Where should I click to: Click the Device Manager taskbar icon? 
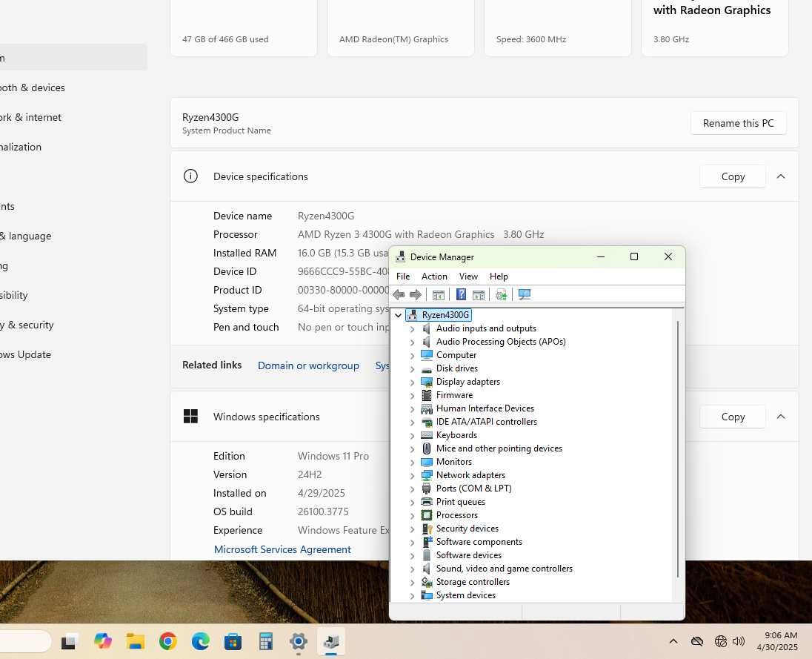tap(331, 641)
